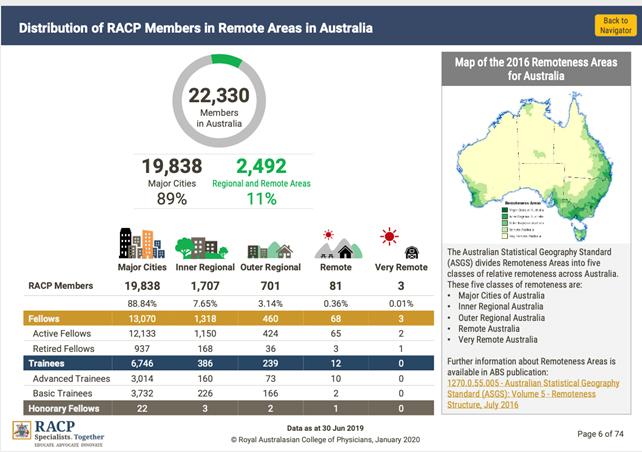Click the 89% Major Cities percentage
The height and width of the screenshot is (452, 642).
(172, 199)
